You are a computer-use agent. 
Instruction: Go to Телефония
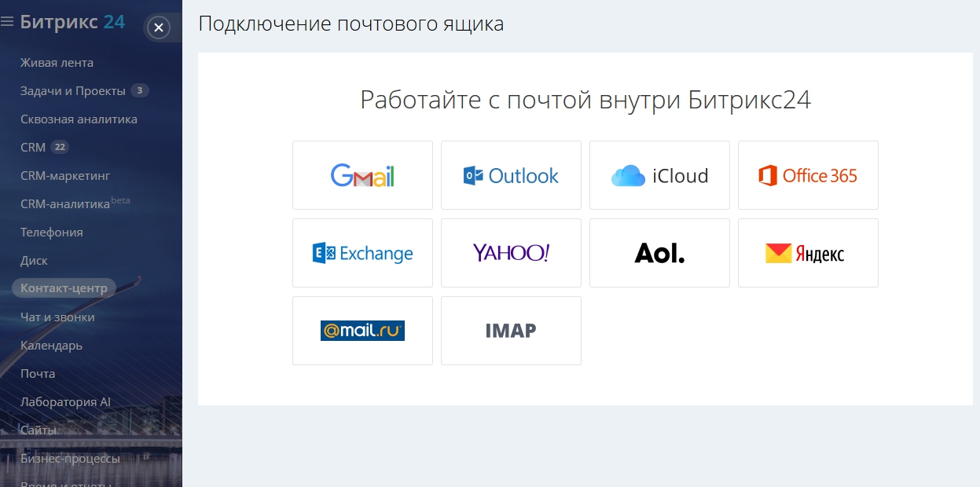coord(52,233)
